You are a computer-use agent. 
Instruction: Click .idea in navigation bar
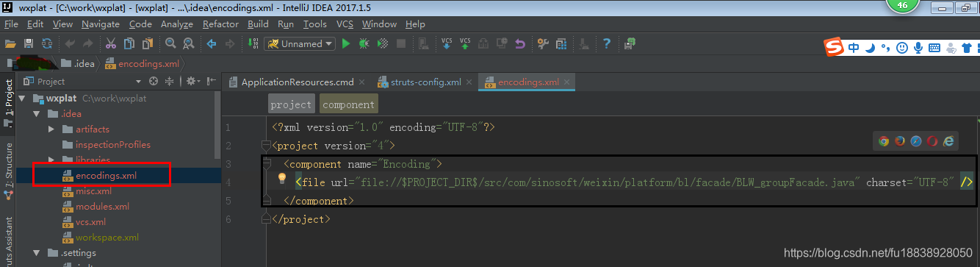click(x=78, y=63)
